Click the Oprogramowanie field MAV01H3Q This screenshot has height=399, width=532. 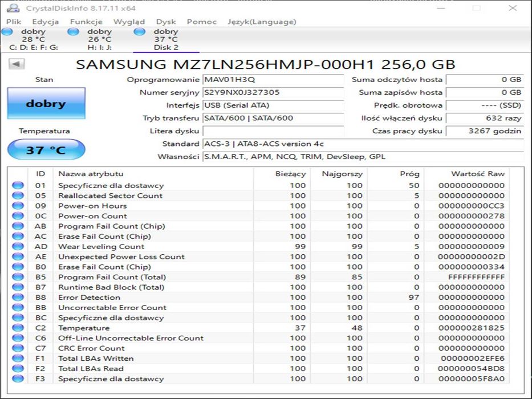pos(273,80)
